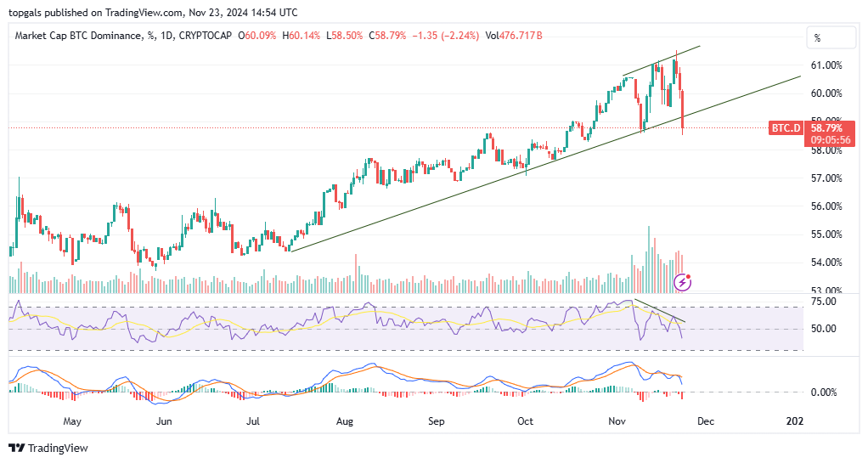Image resolution: width=868 pixels, height=463 pixels.
Task: Click the 'topgals published on TradingView.com' caption
Action: click(x=95, y=12)
